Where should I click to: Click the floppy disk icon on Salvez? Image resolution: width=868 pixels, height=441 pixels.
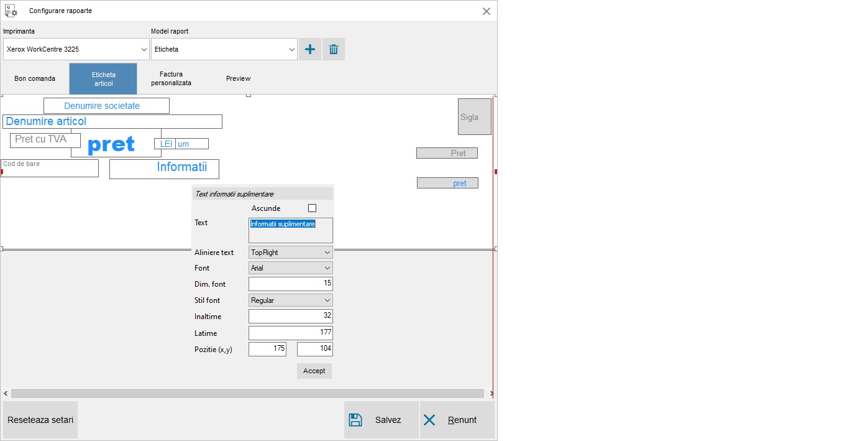click(355, 420)
